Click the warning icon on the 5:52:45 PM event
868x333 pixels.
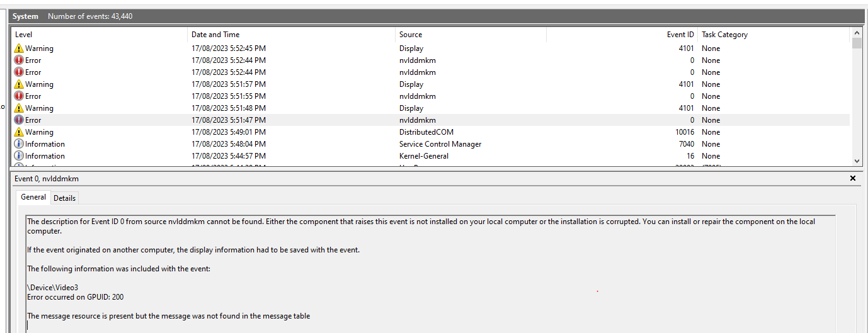(19, 48)
